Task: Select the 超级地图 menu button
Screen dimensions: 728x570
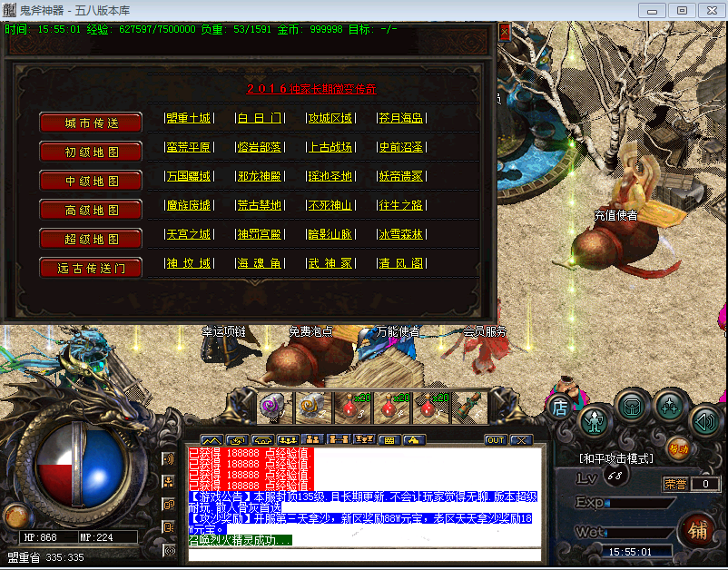Action: pos(91,239)
